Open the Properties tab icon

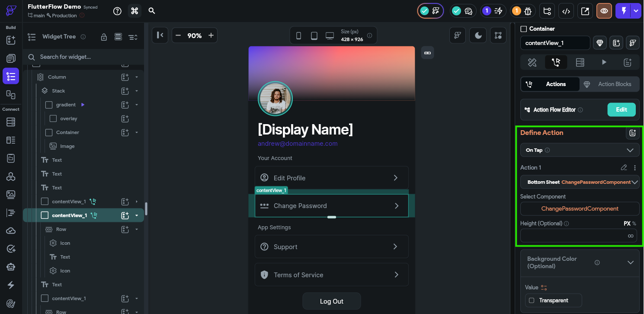point(532,62)
